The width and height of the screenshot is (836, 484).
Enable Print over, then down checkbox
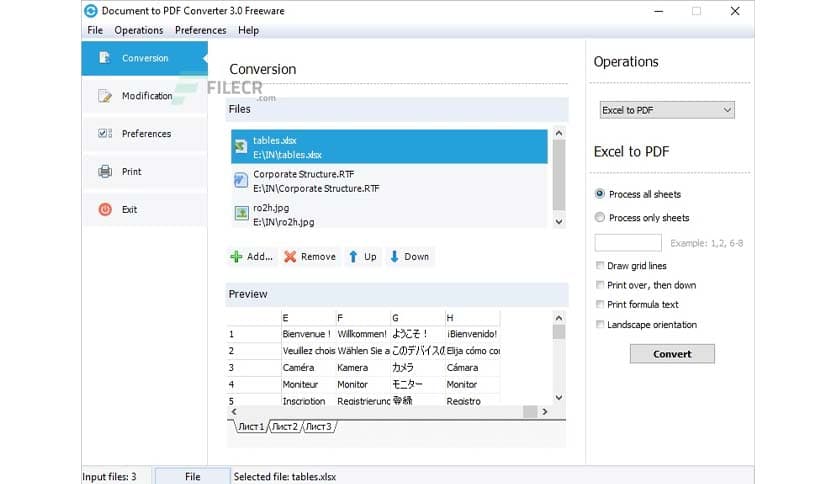point(600,285)
